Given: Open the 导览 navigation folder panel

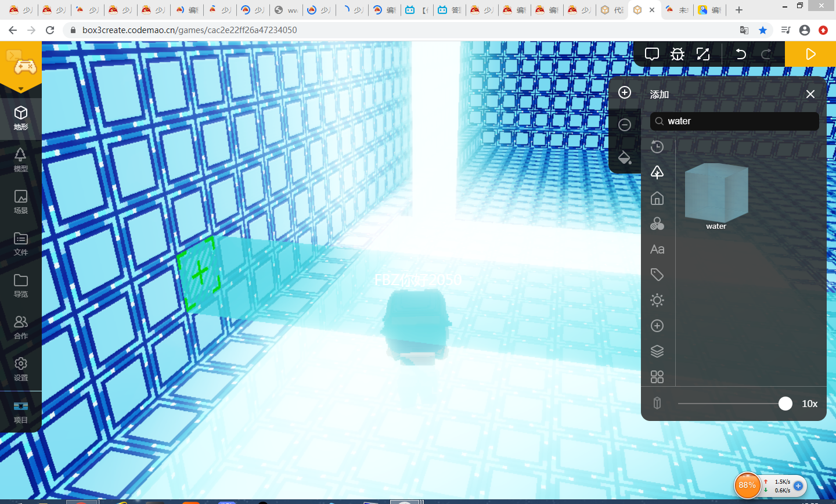Looking at the screenshot, I should [21, 286].
